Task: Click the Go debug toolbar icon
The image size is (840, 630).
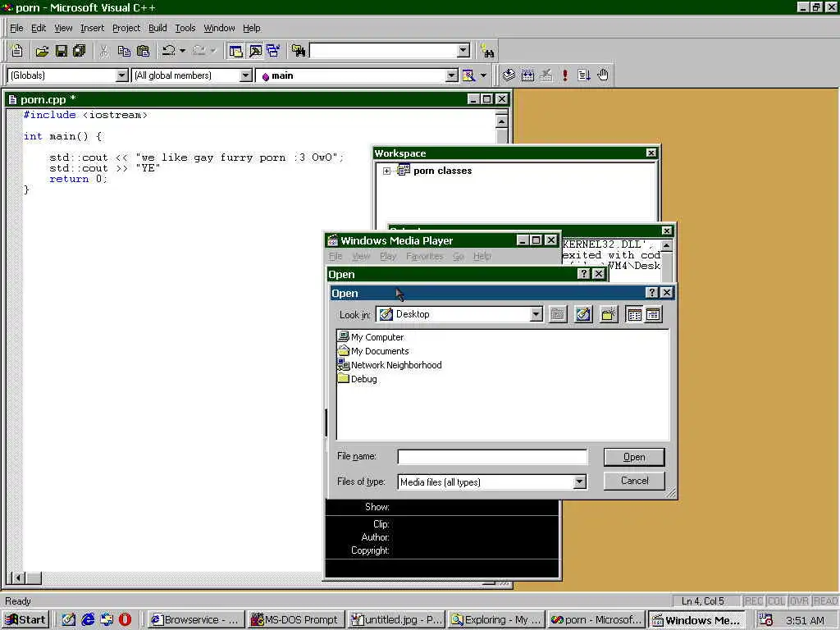Action: pos(584,75)
